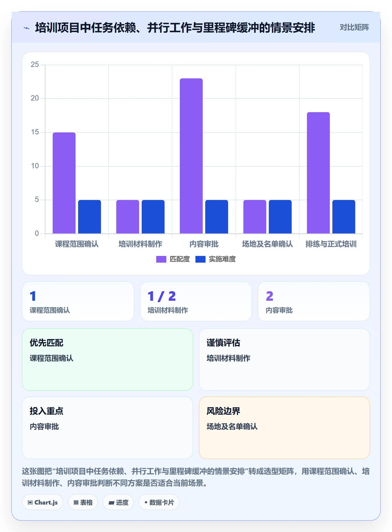Click the x-axis label 培训材料制作
Screen dimensions: 392x532
pos(140,244)
